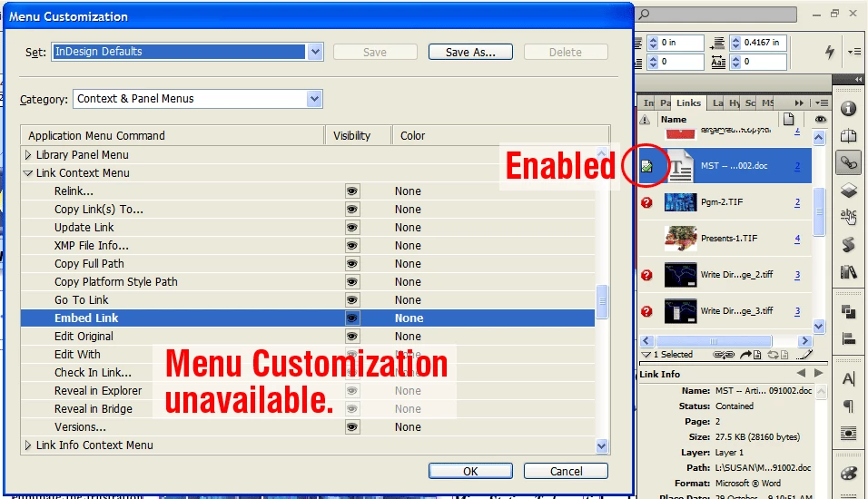Switch to the La (Layers) tab
The image size is (868, 499).
point(717,103)
